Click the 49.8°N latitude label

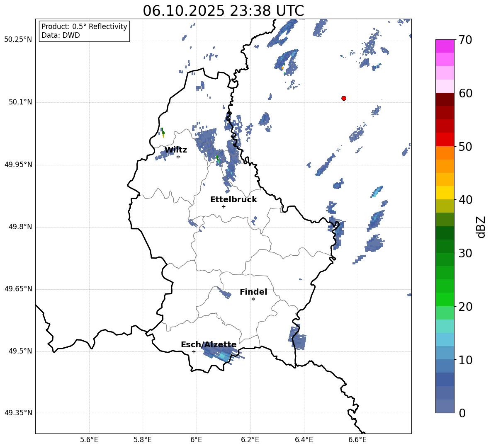[x=20, y=227]
